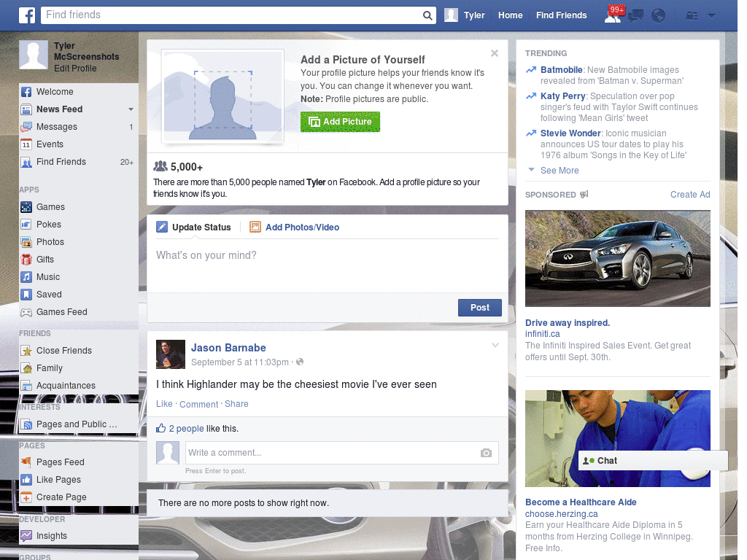Click Drive away inspired ad title
The image size is (747, 560).
coord(568,323)
